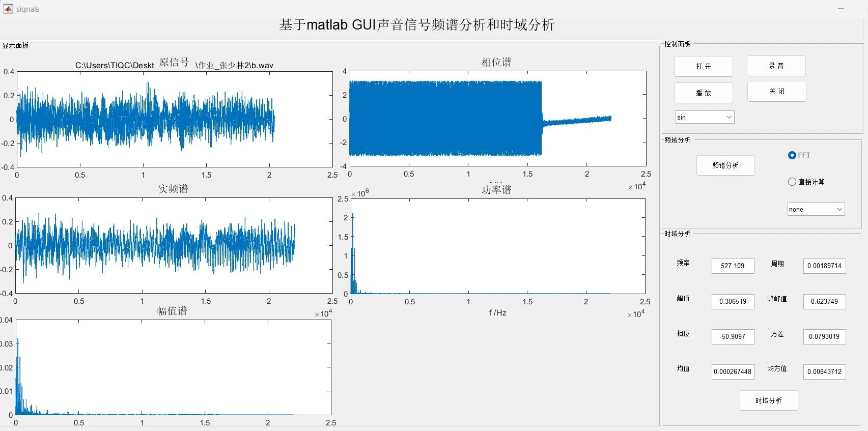Click the 峰值 field showing 0.306519
868x431 pixels.
pyautogui.click(x=733, y=301)
